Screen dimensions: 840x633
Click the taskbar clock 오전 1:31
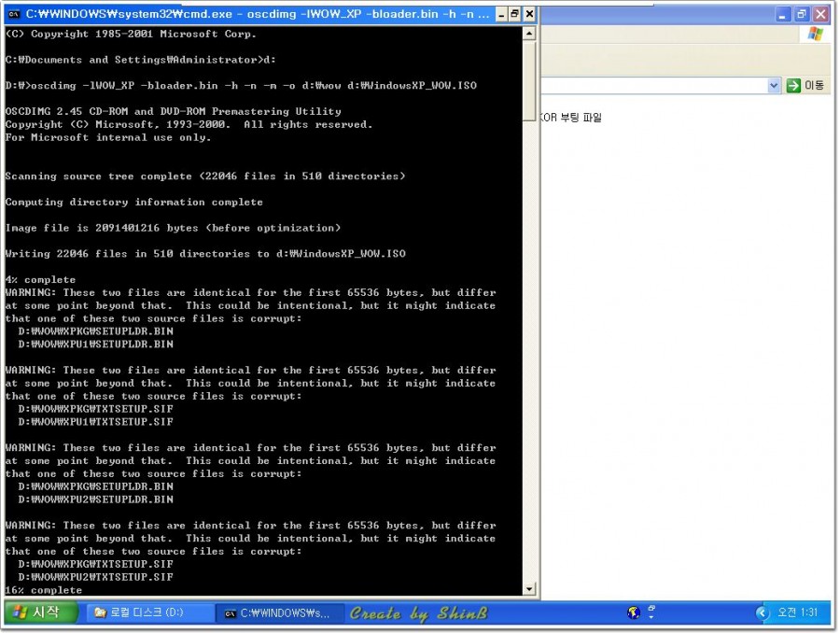[797, 612]
